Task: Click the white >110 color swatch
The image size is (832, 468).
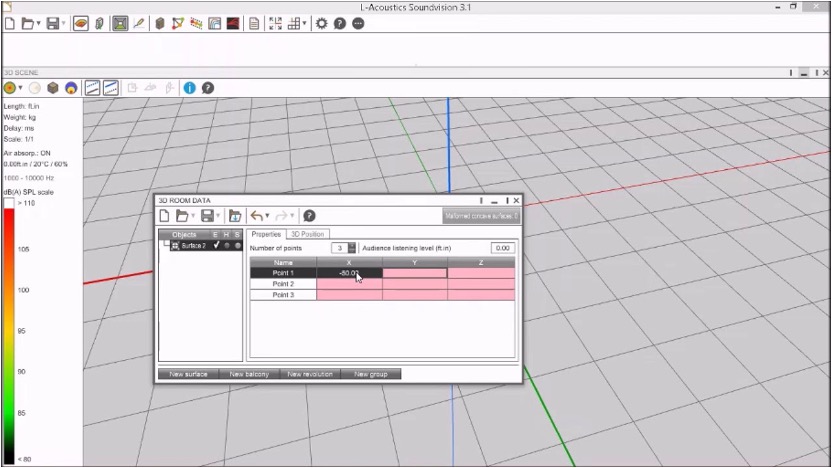Action: coord(9,203)
